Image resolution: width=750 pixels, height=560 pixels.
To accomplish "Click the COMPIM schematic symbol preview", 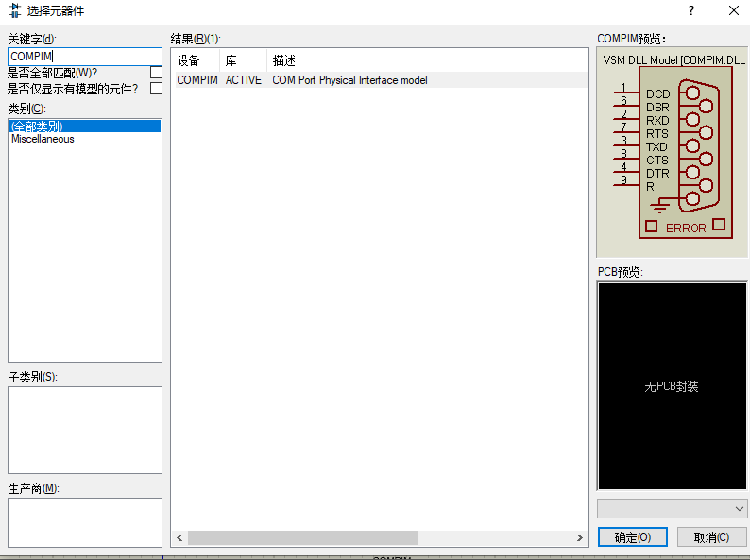I will tap(672, 153).
